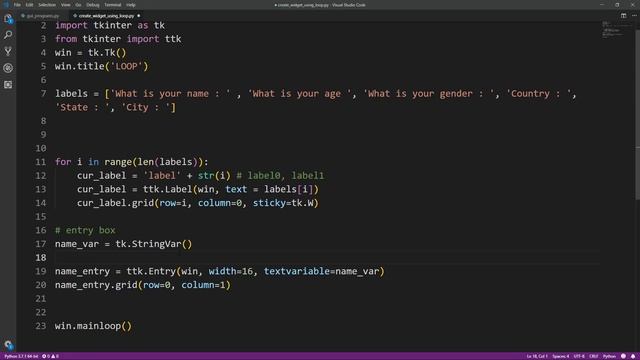This screenshot has height=360, width=640.
Task: Open the Debug view in the activity bar
Action: [x=8, y=68]
